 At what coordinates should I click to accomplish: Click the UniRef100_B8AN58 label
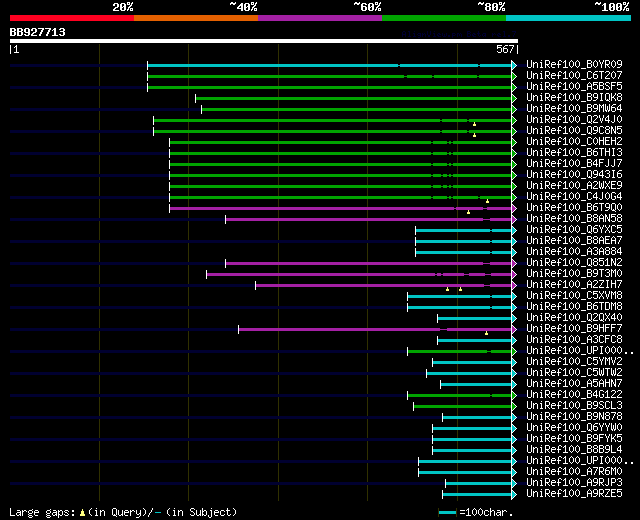(574, 219)
